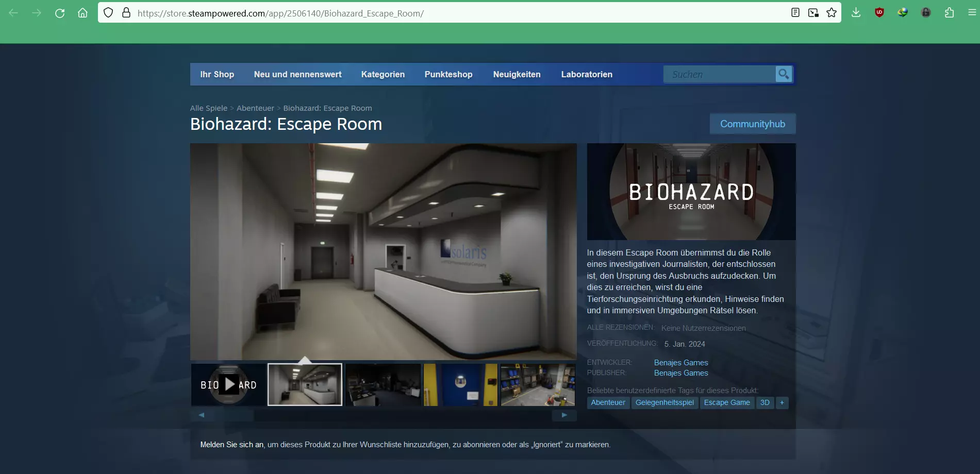This screenshot has height=474, width=980.
Task: Expand more tags with plus button
Action: (782, 402)
